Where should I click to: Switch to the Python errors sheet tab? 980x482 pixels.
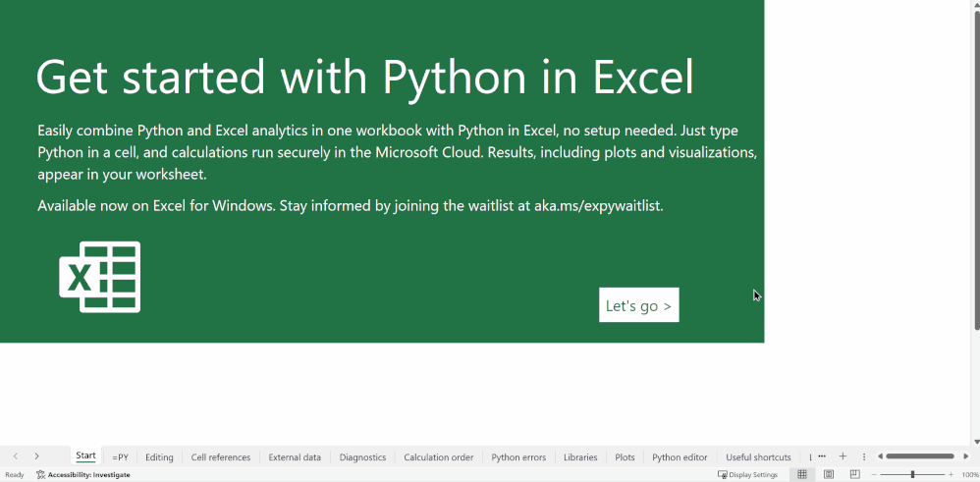(x=518, y=457)
